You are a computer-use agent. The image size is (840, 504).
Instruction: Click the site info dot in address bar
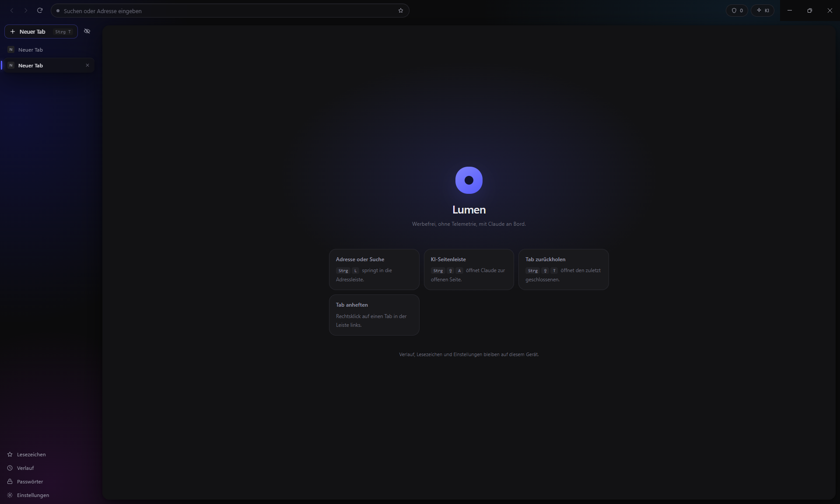[58, 11]
